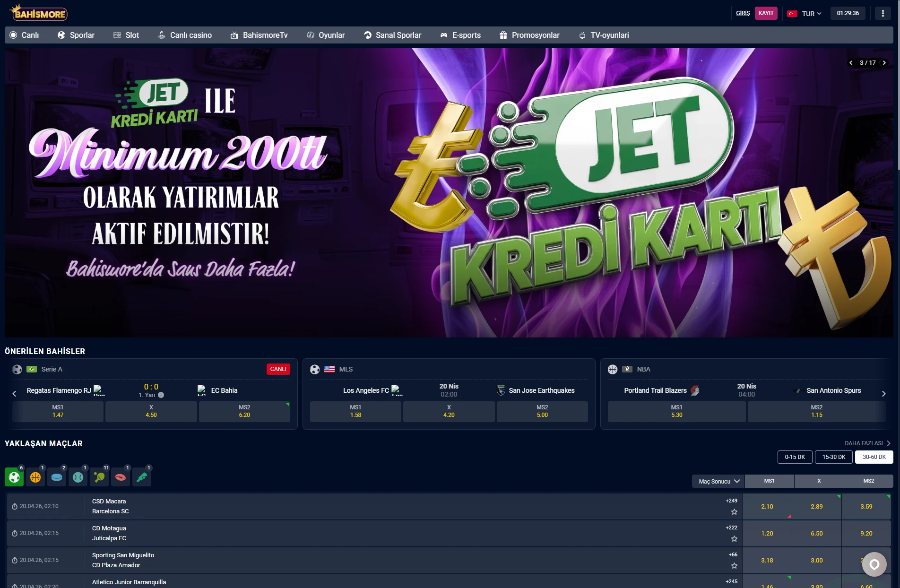Select the 15-30 DK time filter
The image size is (900, 588).
point(834,457)
